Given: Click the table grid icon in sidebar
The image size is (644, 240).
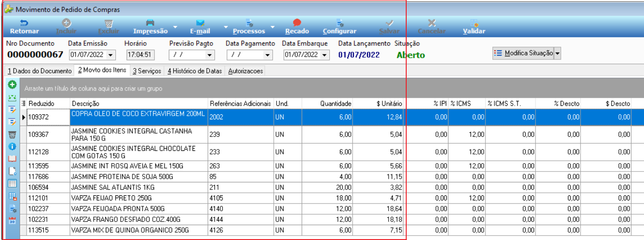Looking at the screenshot, I should pos(12,184).
